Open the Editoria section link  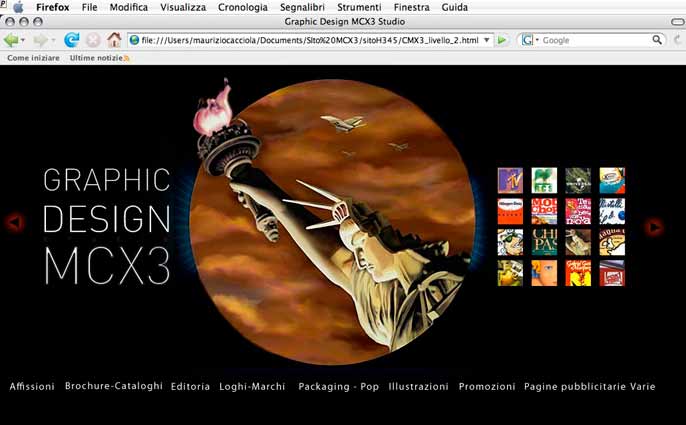click(x=190, y=386)
